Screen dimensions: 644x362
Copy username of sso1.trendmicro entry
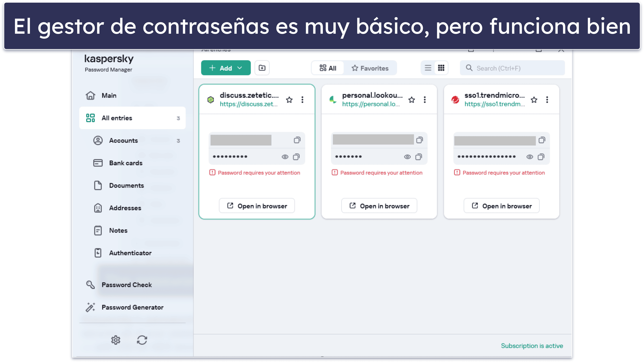(x=542, y=140)
